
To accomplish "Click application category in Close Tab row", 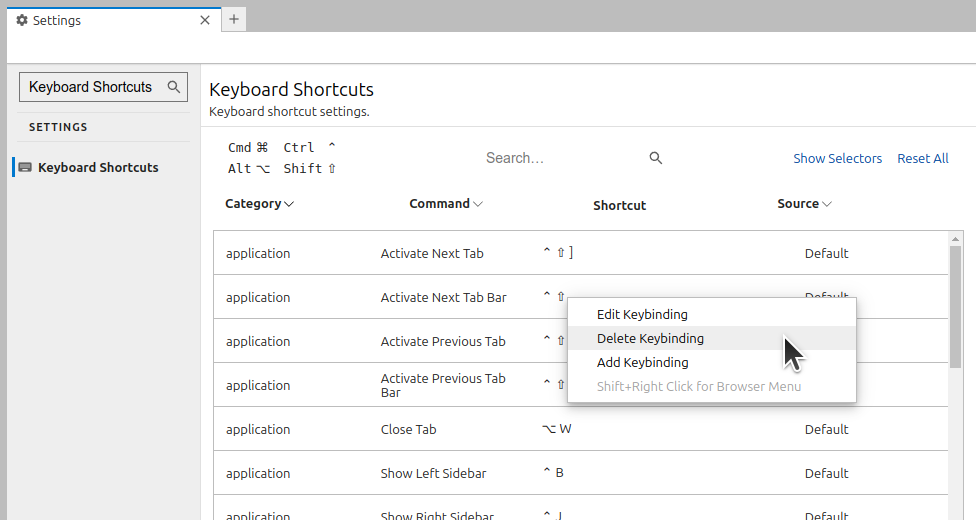I will (258, 430).
